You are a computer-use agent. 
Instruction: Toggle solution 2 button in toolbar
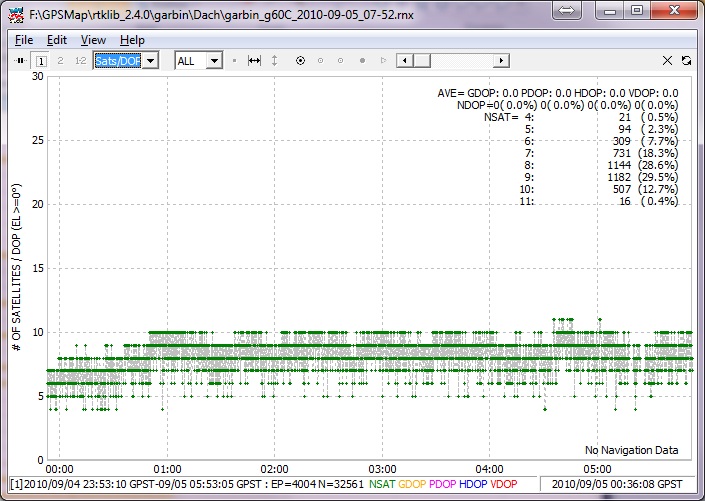click(60, 61)
